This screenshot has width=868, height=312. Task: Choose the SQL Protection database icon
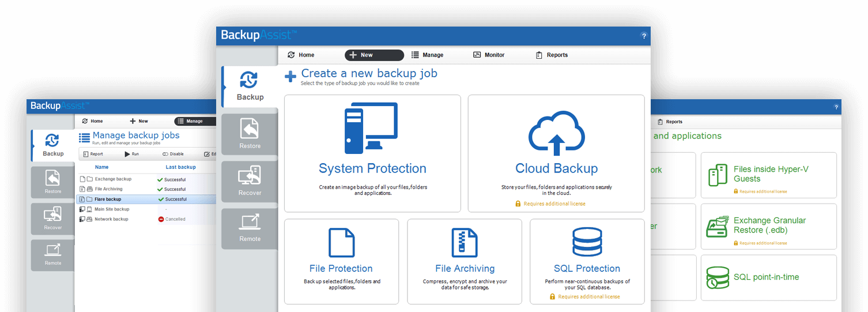[x=587, y=242]
